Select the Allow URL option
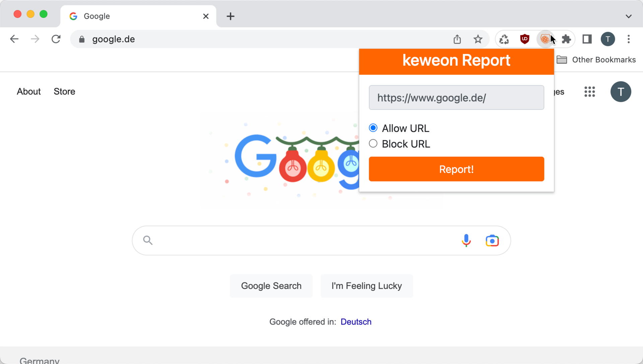This screenshot has height=364, width=643. pyautogui.click(x=373, y=128)
